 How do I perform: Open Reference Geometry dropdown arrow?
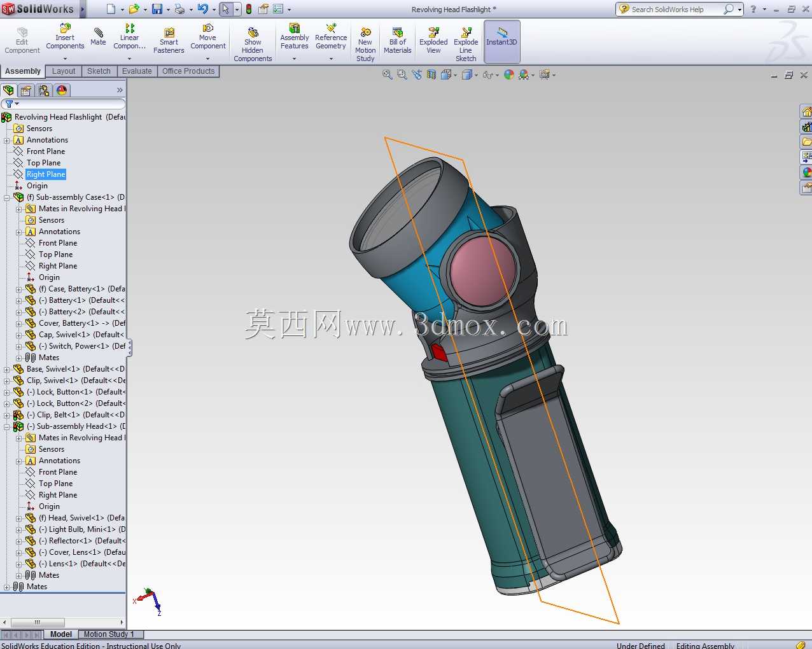point(331,59)
